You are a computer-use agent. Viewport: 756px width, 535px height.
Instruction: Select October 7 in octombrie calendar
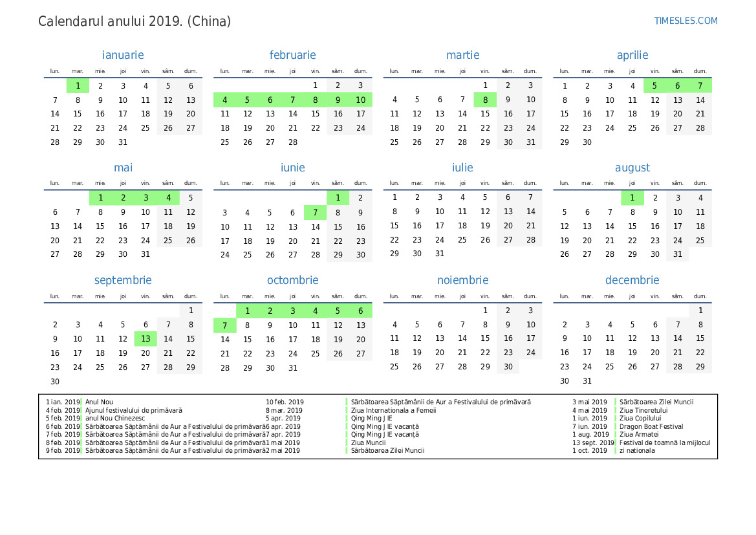tap(224, 325)
